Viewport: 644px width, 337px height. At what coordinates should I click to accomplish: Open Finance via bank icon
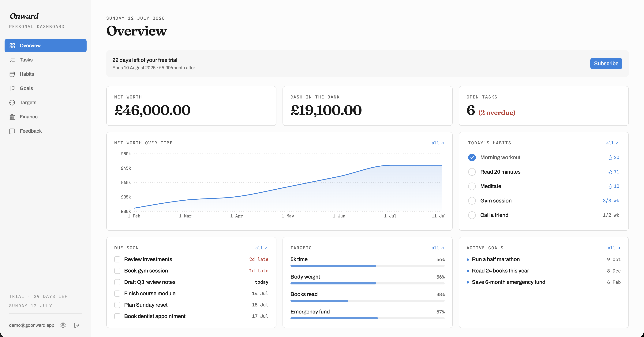(12, 117)
